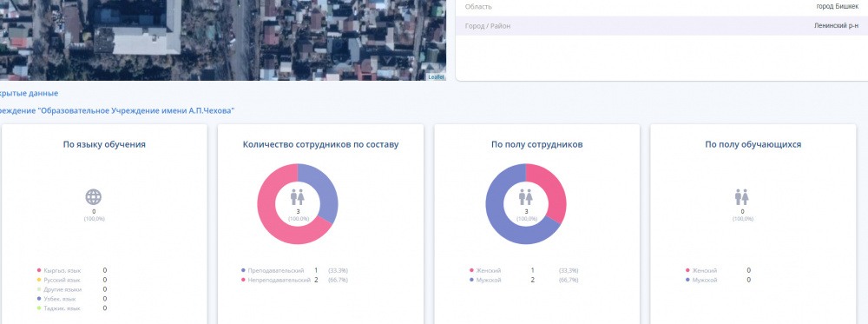Click people icon in students gender chart
868x324 pixels.
click(x=742, y=196)
